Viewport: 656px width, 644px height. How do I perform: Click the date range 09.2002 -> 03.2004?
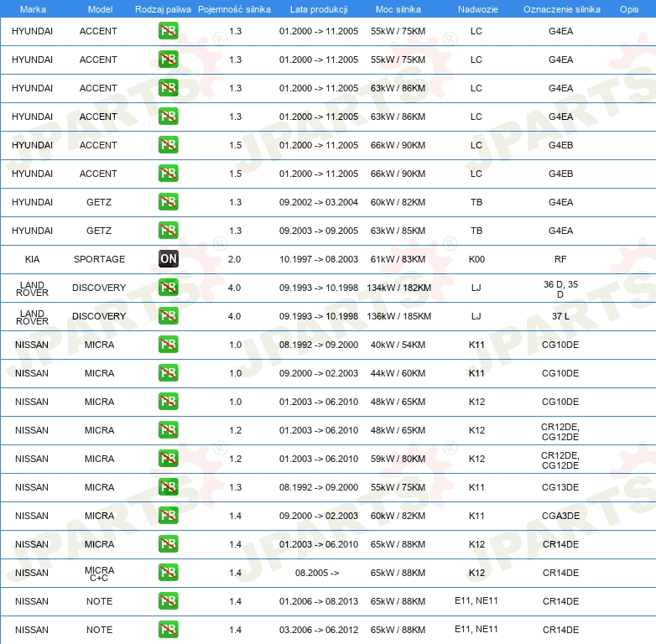click(319, 202)
